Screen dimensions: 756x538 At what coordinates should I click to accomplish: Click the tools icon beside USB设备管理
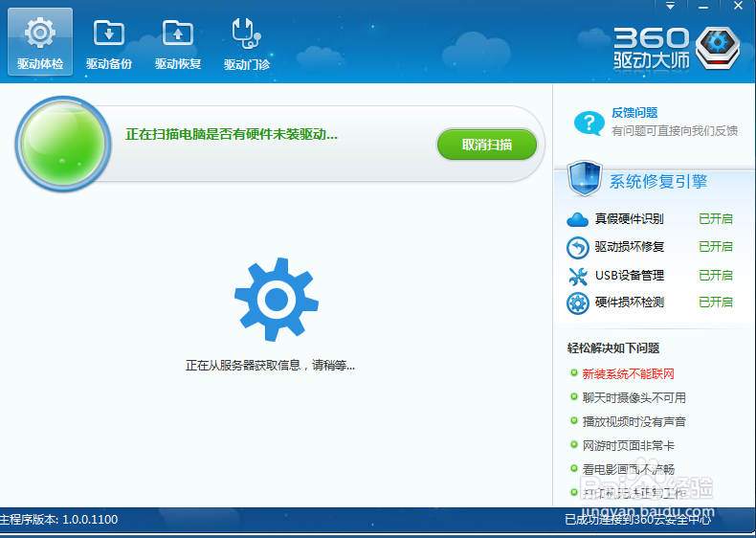click(578, 276)
